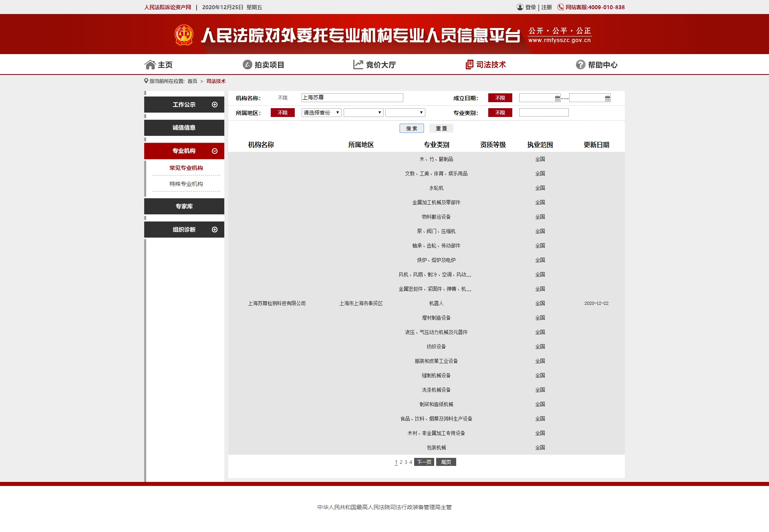Open 竞价大厅 navigation item
The image size is (769, 532).
(374, 64)
